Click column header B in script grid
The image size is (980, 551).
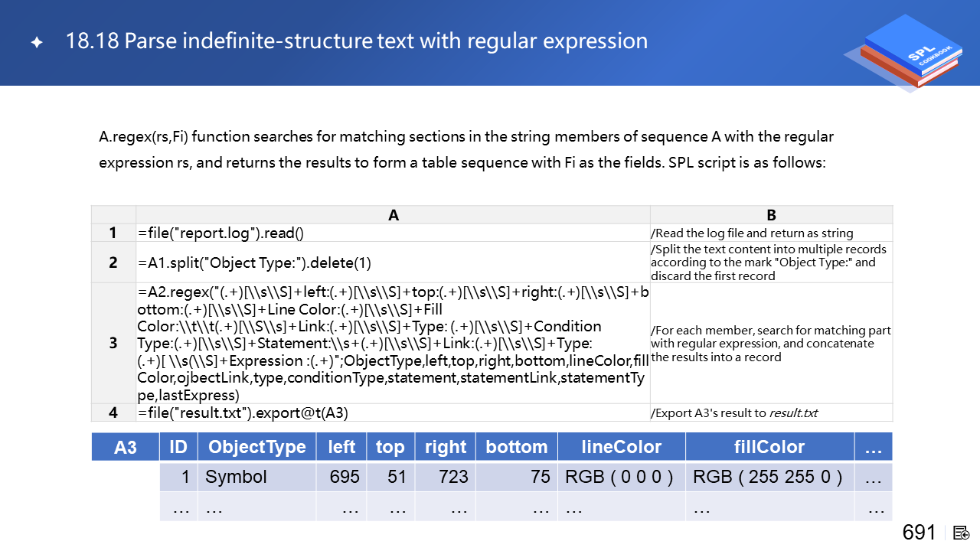point(771,215)
